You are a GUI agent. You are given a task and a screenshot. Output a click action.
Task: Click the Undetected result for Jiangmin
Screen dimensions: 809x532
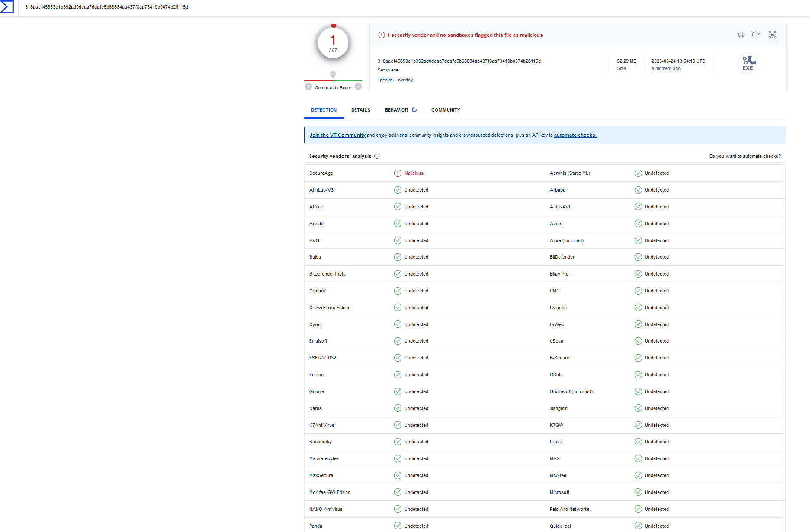pos(657,409)
